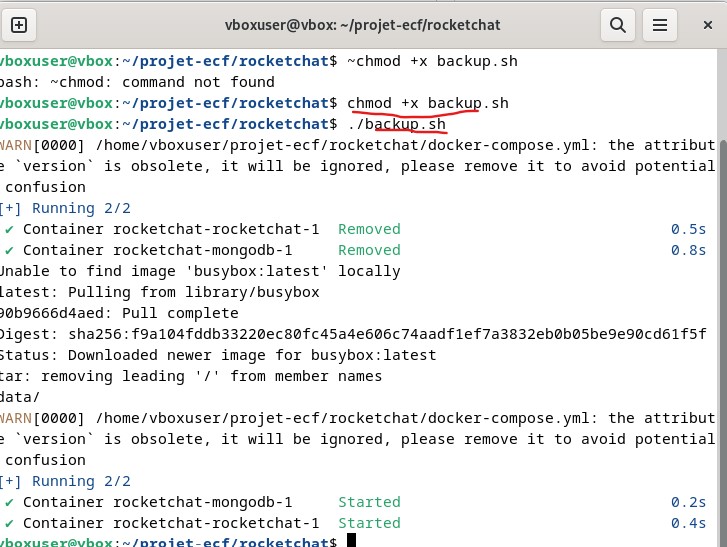Click the 'Status: Downloaded newer image' line
Image resolution: width=727 pixels, height=547 pixels.
218,355
